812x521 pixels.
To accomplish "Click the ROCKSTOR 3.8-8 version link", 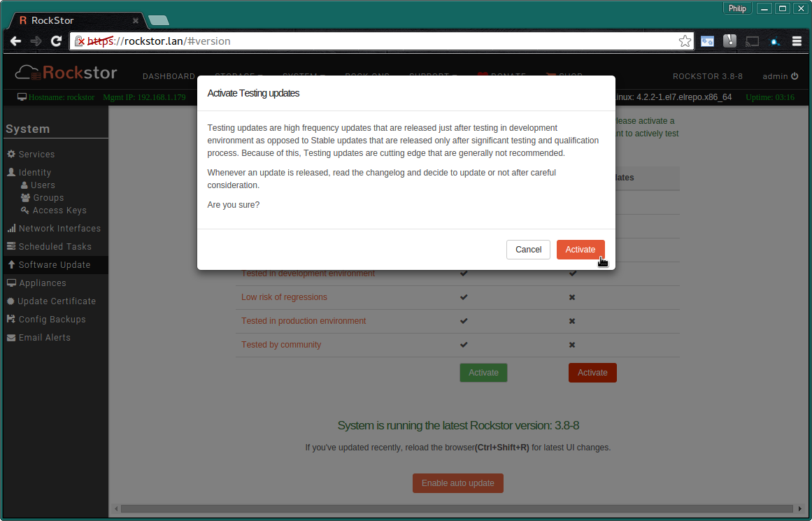I will [x=707, y=76].
